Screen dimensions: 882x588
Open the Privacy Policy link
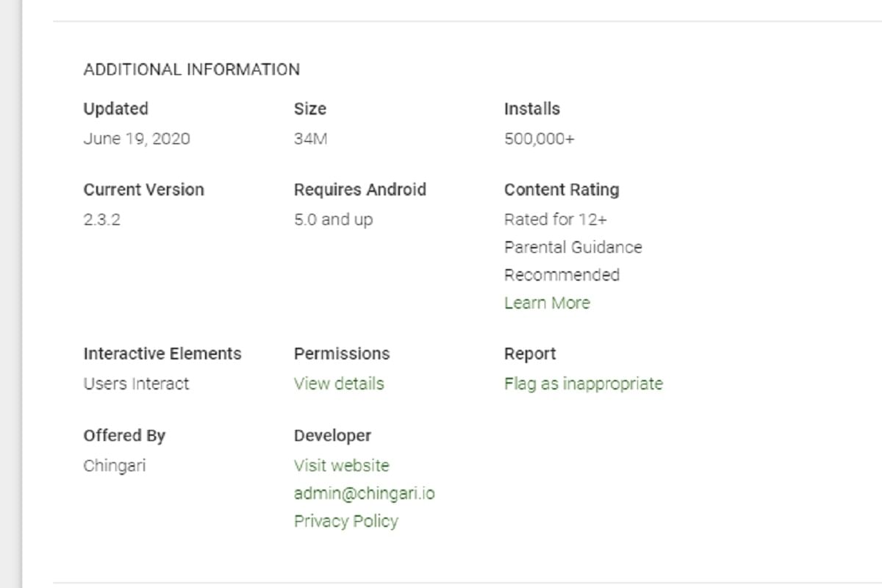345,521
